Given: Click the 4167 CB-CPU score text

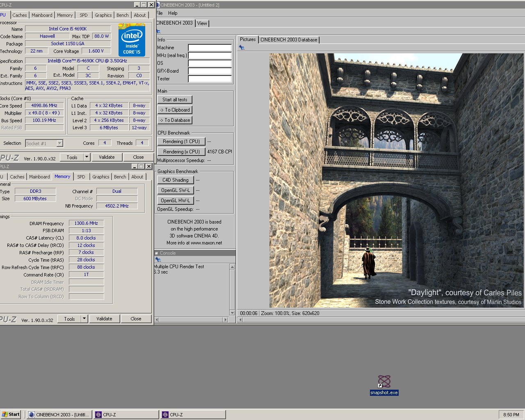Looking at the screenshot, I should point(219,152).
